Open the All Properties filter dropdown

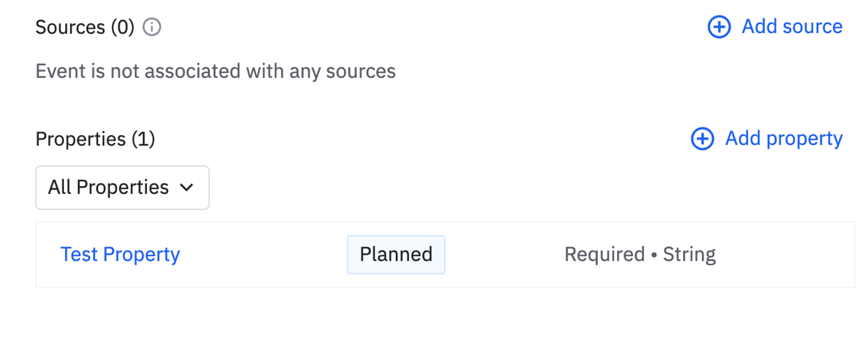coord(122,188)
